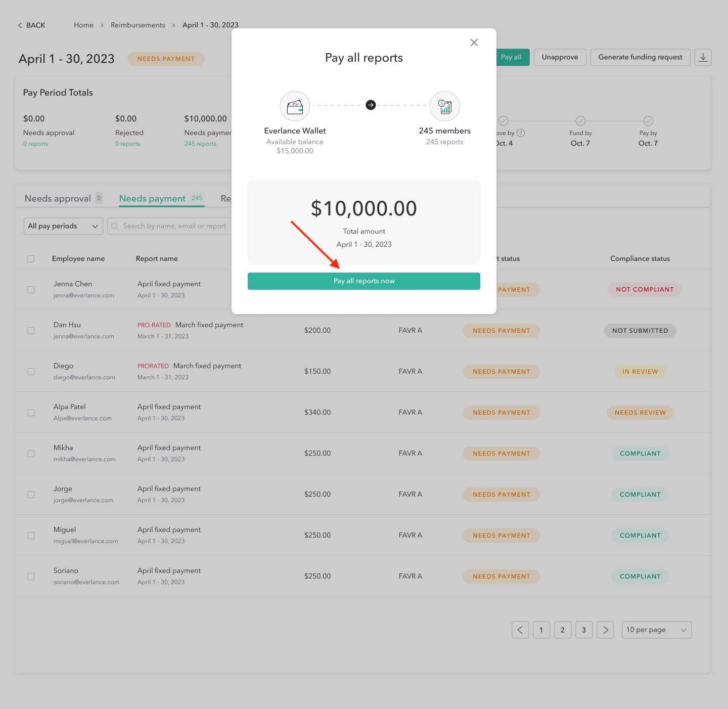Close the Pay all reports dialog
The height and width of the screenshot is (709, 728).
pos(474,42)
